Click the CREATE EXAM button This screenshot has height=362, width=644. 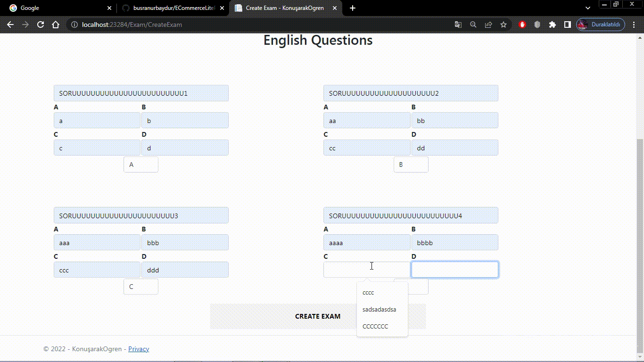[318, 316]
